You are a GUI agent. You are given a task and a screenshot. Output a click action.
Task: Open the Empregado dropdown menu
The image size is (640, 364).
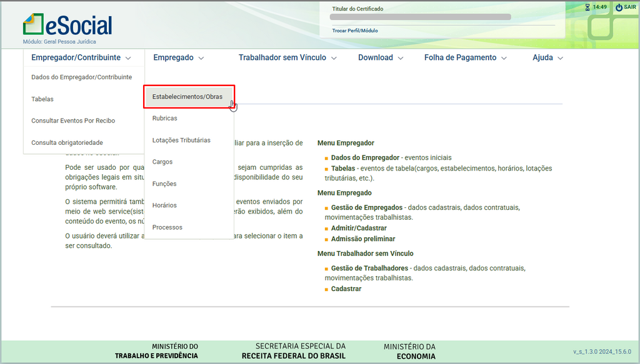(178, 57)
